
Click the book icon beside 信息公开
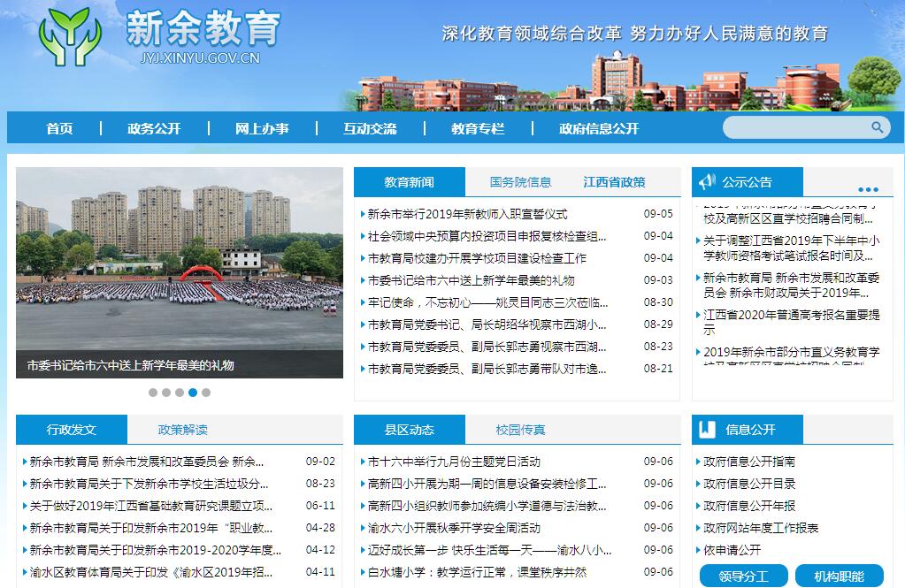click(707, 430)
